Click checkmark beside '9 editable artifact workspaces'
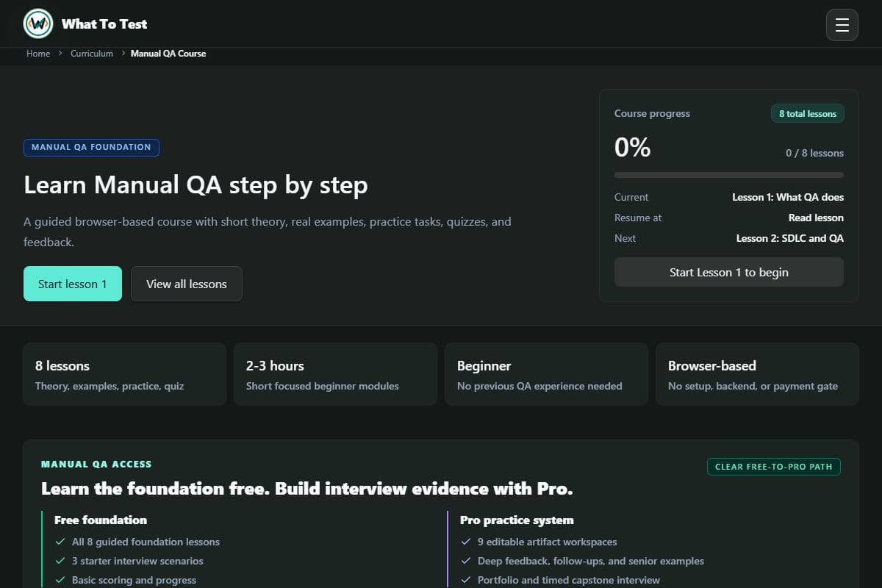Viewport: 882px width, 588px height. [x=466, y=542]
